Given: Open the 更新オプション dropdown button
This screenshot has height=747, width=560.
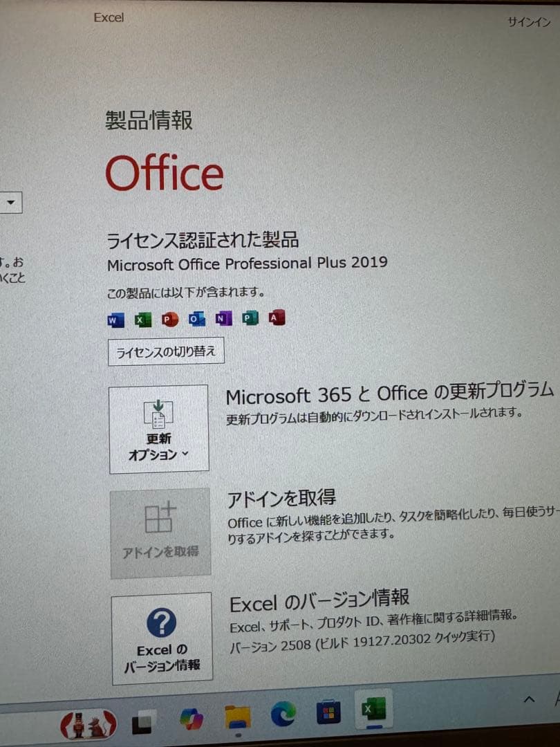Looking at the screenshot, I should [159, 429].
